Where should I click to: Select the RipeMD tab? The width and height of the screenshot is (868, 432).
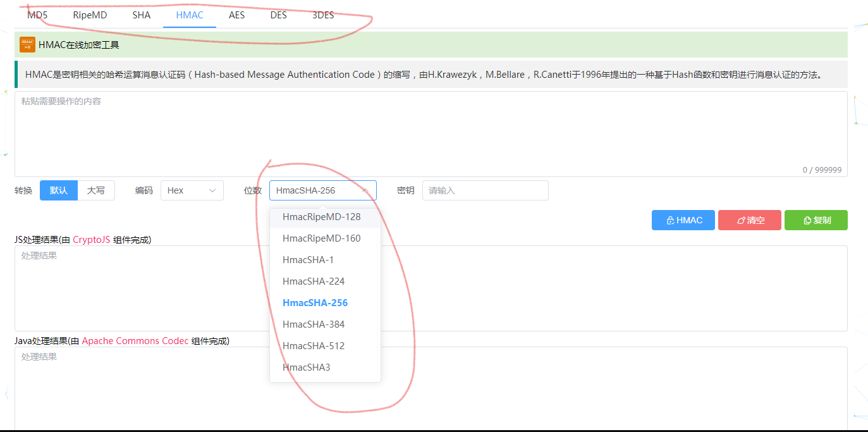pos(89,15)
